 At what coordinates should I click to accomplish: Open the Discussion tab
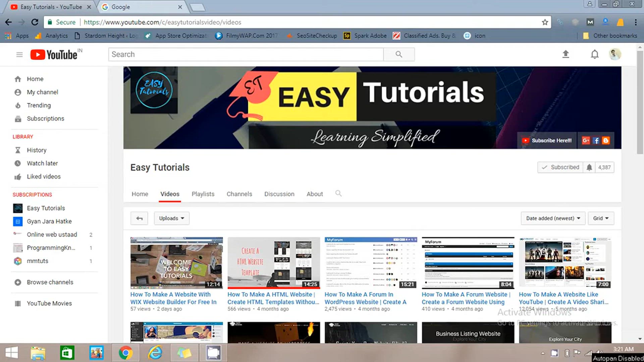tap(279, 194)
